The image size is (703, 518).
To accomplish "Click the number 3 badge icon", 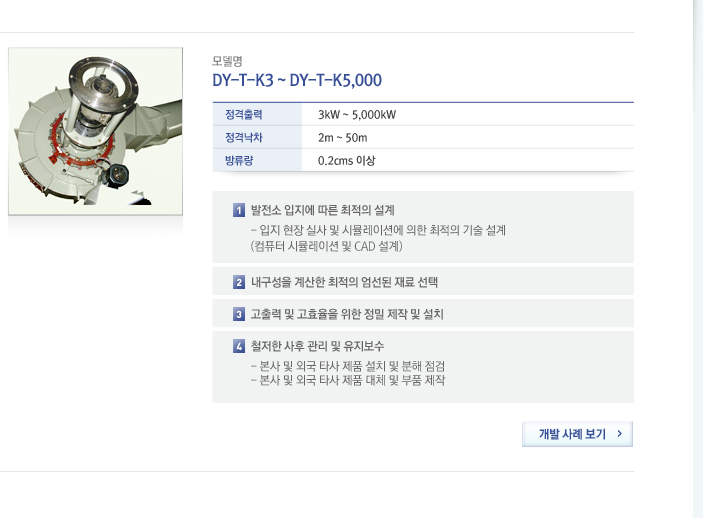I will [x=239, y=314].
